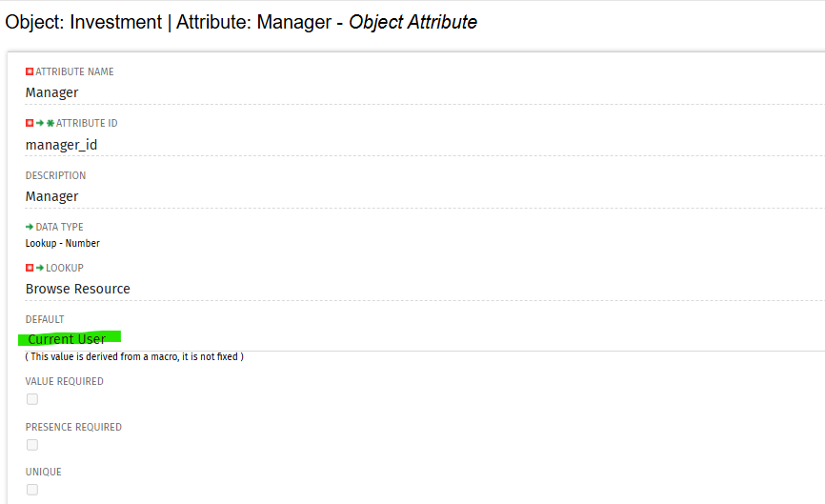Toggle the Unique checkbox

point(32,490)
